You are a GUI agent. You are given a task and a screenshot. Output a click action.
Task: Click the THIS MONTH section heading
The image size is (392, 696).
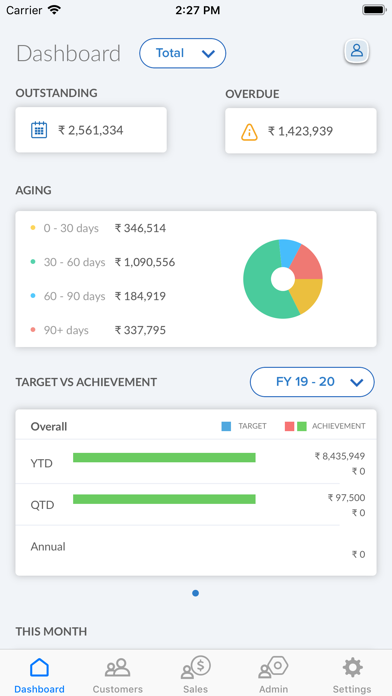(x=51, y=631)
